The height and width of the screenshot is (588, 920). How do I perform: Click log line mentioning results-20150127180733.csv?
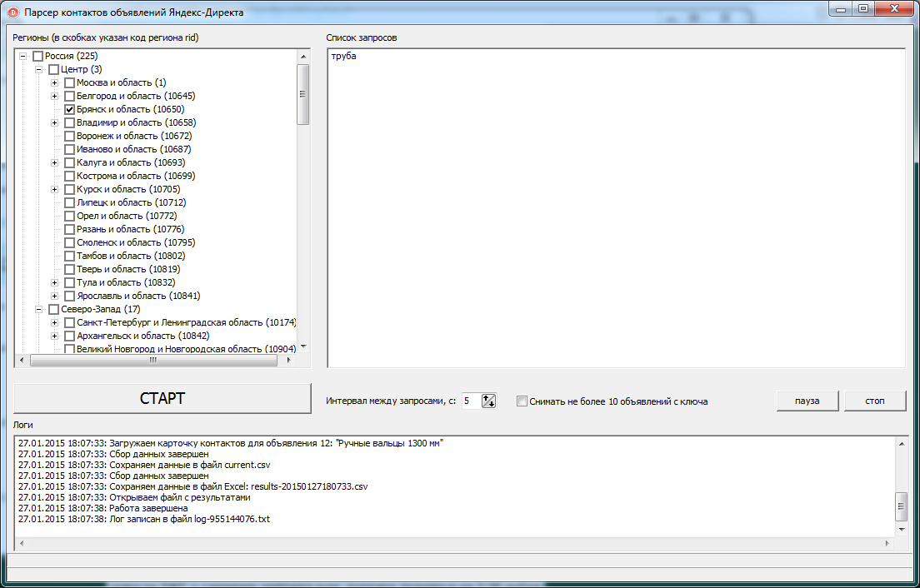(x=193, y=486)
